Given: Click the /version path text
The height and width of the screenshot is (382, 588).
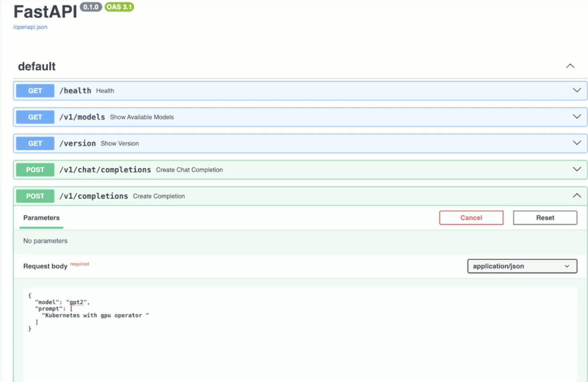Looking at the screenshot, I should point(78,143).
